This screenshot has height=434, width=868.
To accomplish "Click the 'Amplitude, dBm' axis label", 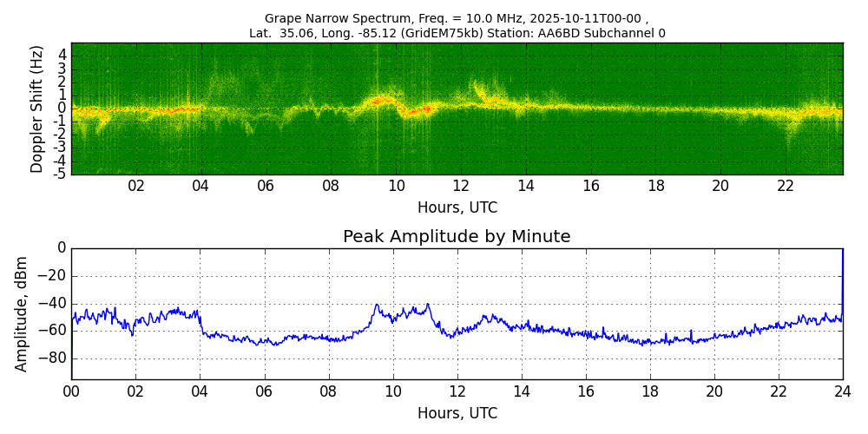I will point(22,313).
